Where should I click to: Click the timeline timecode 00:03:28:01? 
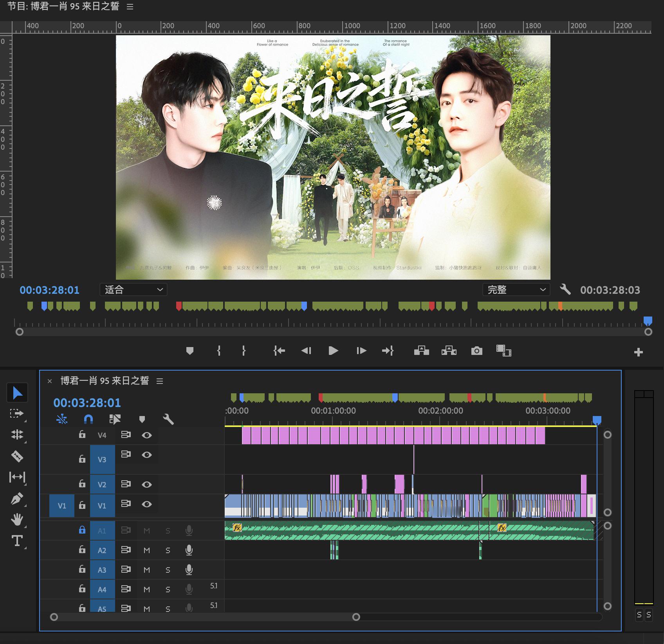pos(87,403)
